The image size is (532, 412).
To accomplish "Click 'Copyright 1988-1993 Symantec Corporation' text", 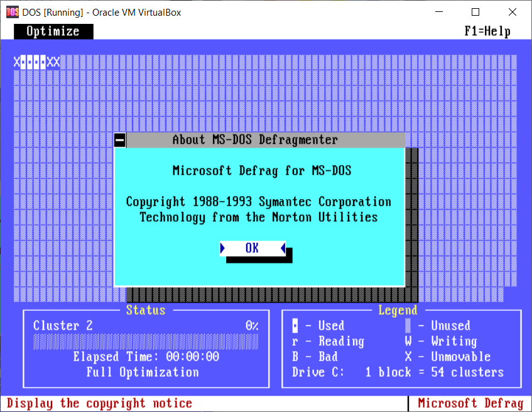I will [x=259, y=202].
